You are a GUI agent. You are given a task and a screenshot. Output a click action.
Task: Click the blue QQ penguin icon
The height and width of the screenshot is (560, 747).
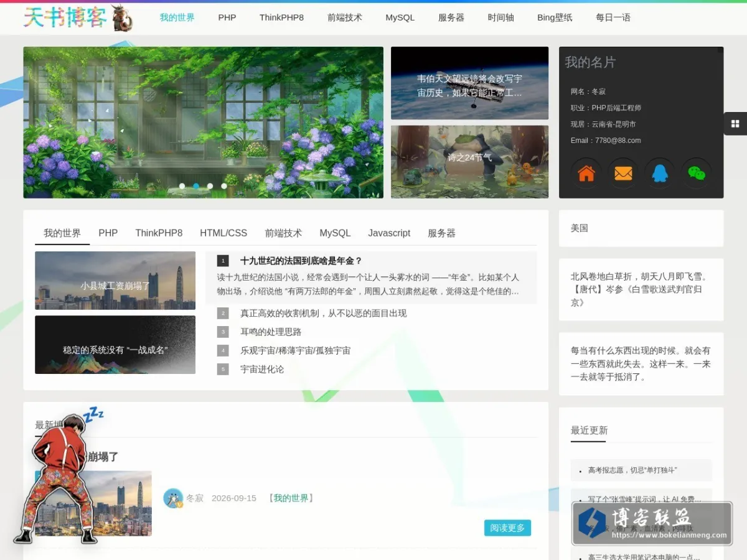(660, 173)
